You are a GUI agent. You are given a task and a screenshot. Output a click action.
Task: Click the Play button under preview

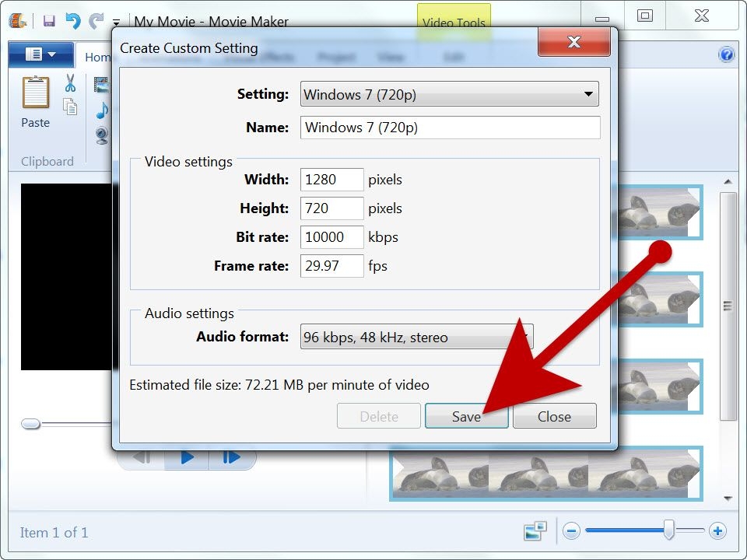tap(187, 457)
